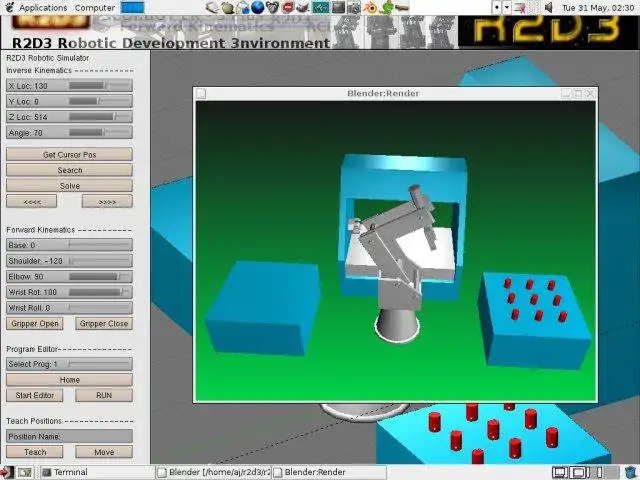
Task: Adjust the Y Loc: 0 slider
Action: click(x=69, y=101)
